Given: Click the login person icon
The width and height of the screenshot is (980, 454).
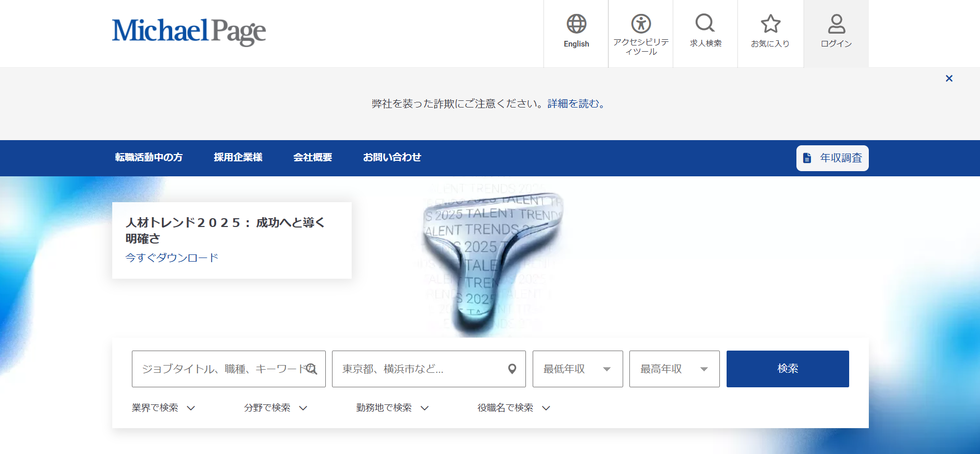Looking at the screenshot, I should point(836,24).
